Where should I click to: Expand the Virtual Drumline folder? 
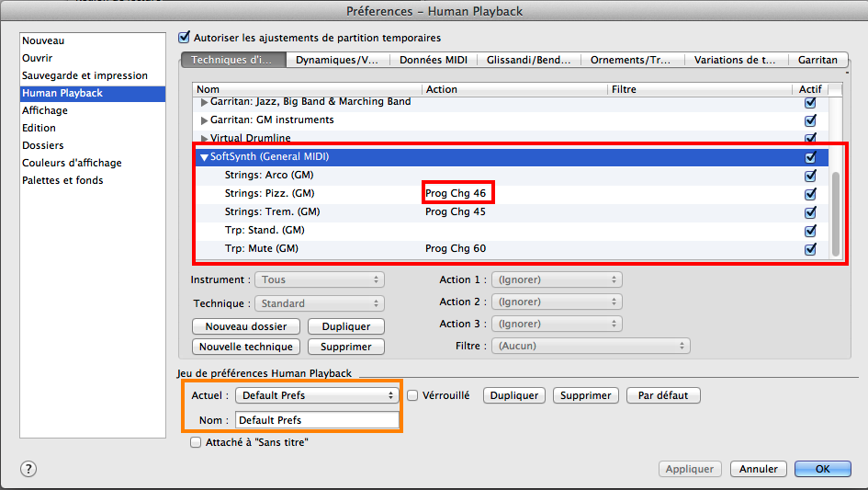coord(204,139)
